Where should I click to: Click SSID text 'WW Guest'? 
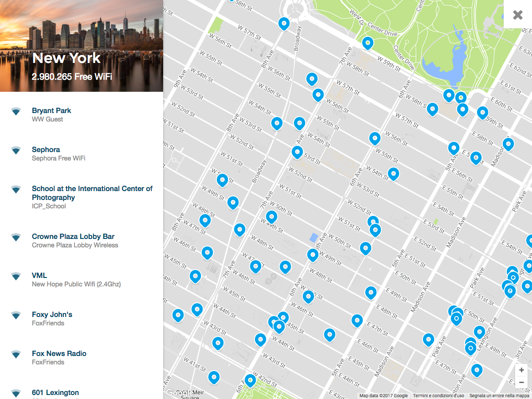pos(47,119)
